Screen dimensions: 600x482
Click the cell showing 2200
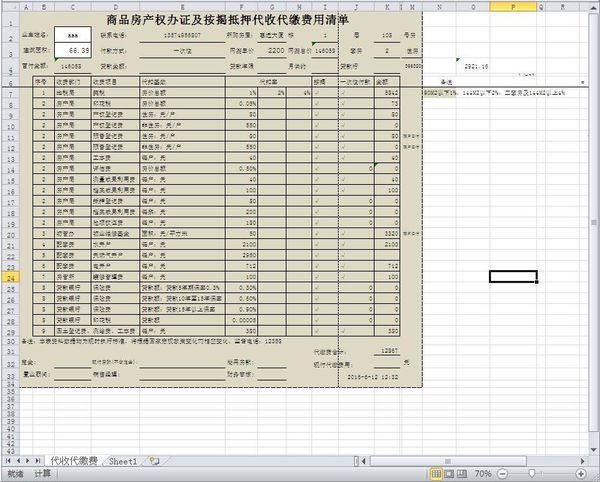pyautogui.click(x=272, y=50)
